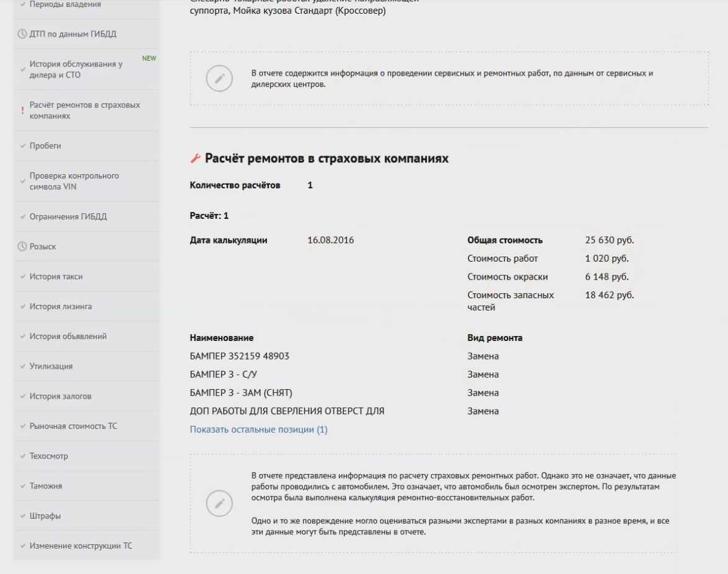Image resolution: width=728 pixels, height=574 pixels.
Task: Click the 'Вид ремонта' column header
Action: 495,338
